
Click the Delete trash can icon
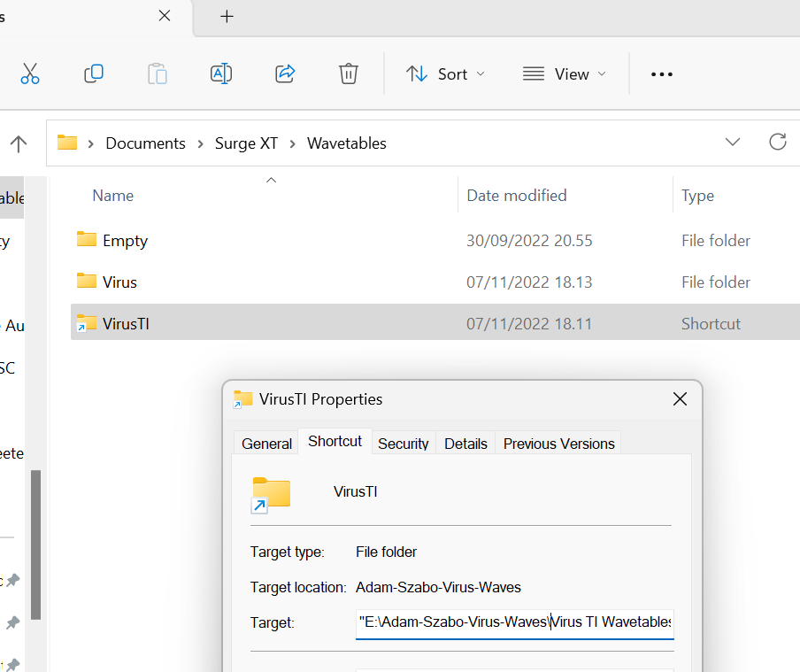(349, 73)
